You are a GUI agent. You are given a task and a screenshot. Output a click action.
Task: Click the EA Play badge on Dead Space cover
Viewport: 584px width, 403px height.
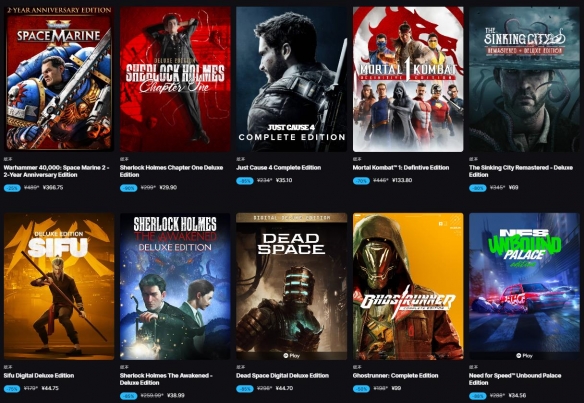pyautogui.click(x=291, y=356)
